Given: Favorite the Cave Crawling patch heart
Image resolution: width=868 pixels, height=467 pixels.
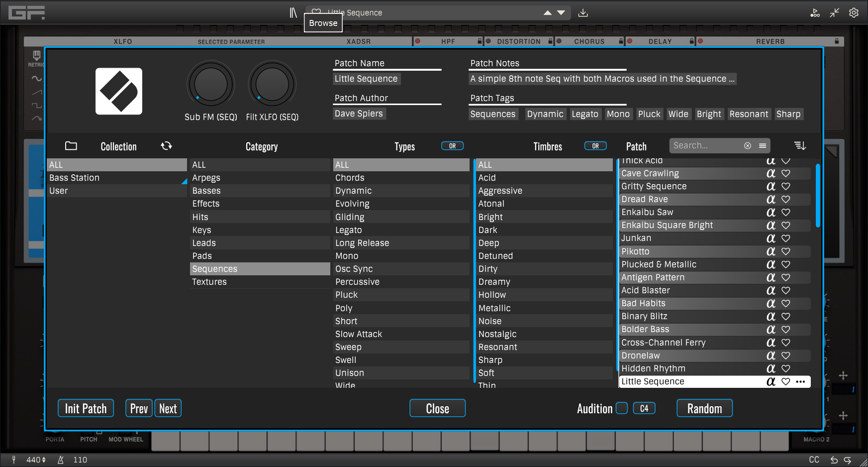Looking at the screenshot, I should 786,173.
